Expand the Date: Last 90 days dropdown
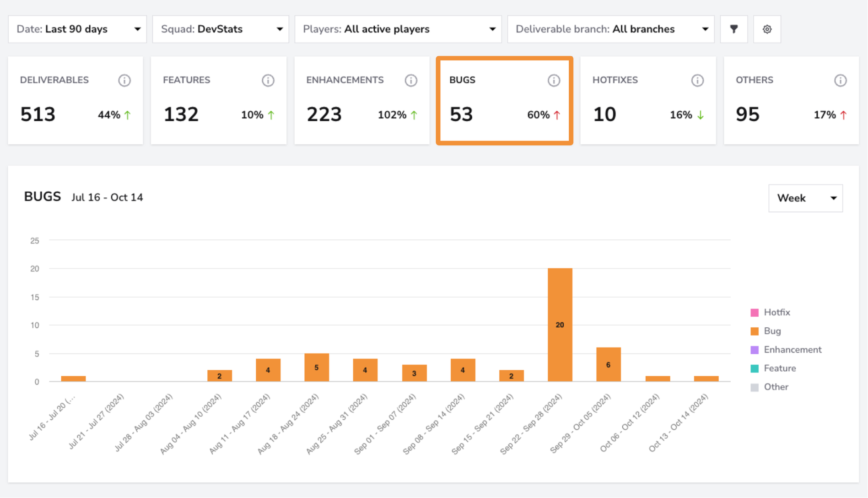868x498 pixels. [x=77, y=29]
